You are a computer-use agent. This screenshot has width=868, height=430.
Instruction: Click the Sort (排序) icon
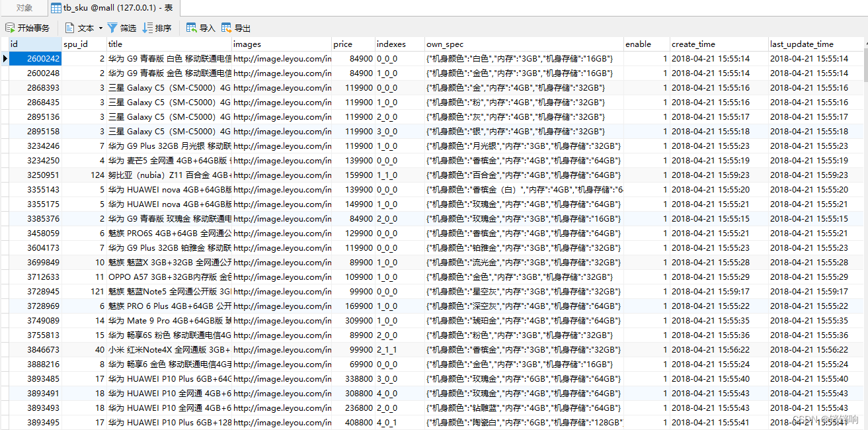point(147,28)
